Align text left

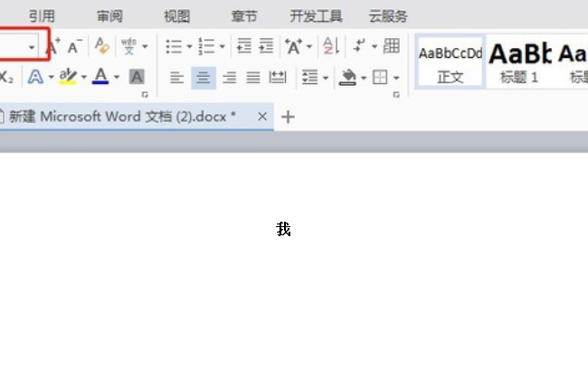click(x=176, y=78)
